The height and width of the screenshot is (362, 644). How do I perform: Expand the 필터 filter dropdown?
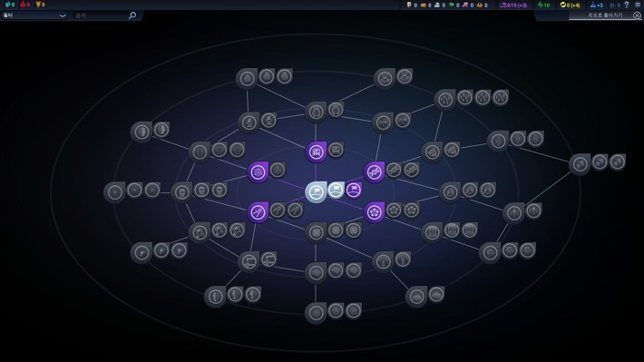click(x=34, y=15)
